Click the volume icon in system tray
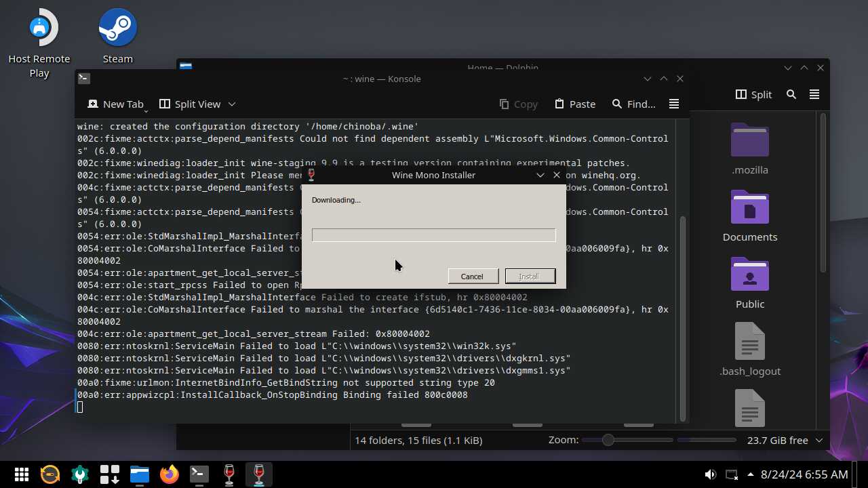Screen dimensions: 868x488 point(710,474)
